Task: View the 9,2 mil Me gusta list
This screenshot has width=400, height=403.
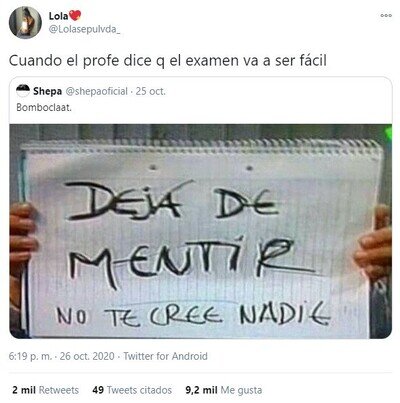Action: tap(224, 390)
